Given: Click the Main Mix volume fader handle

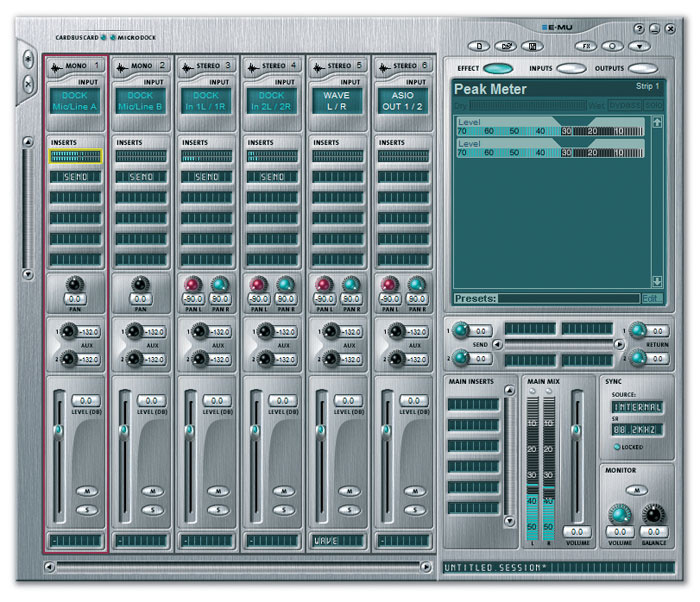Looking at the screenshot, I should 576,430.
